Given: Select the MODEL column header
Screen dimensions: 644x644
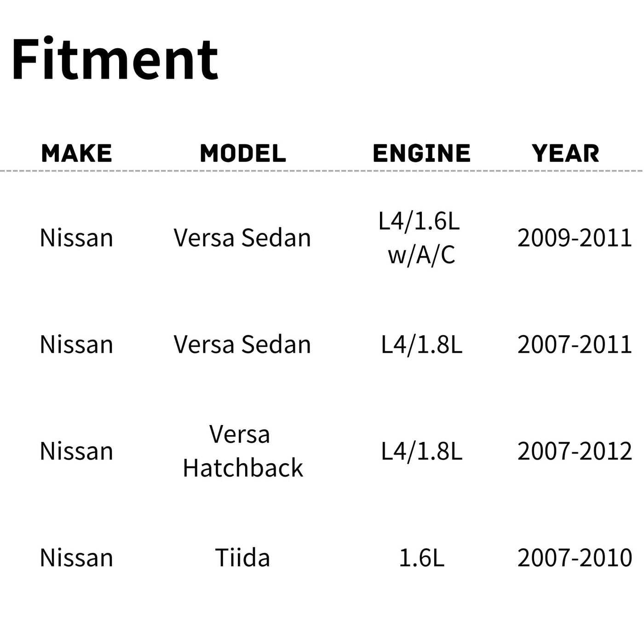Looking at the screenshot, I should [243, 153].
